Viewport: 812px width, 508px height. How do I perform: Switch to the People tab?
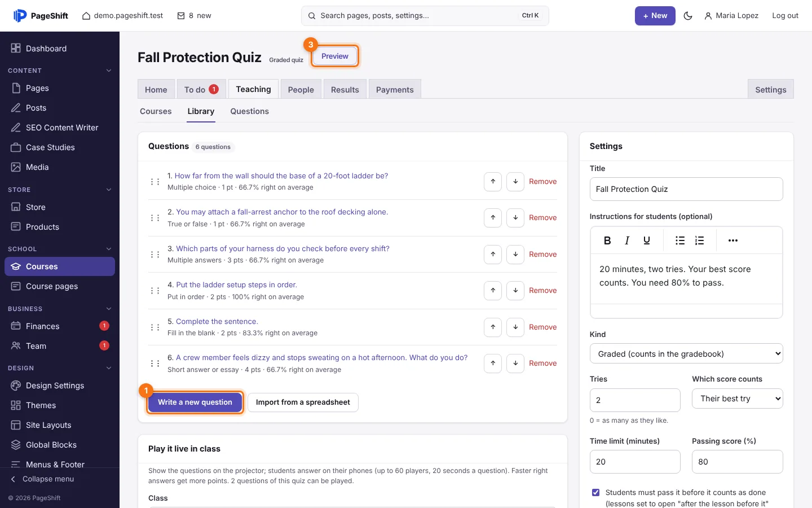point(301,90)
